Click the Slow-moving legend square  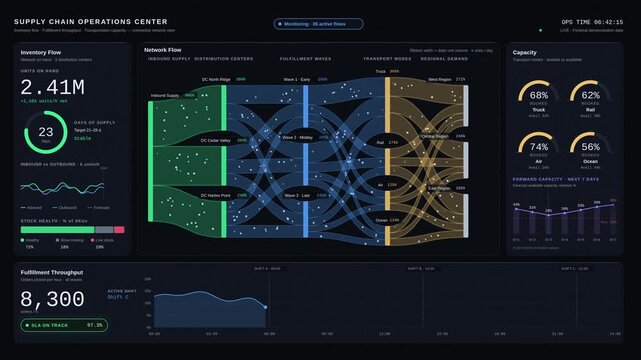click(57, 240)
